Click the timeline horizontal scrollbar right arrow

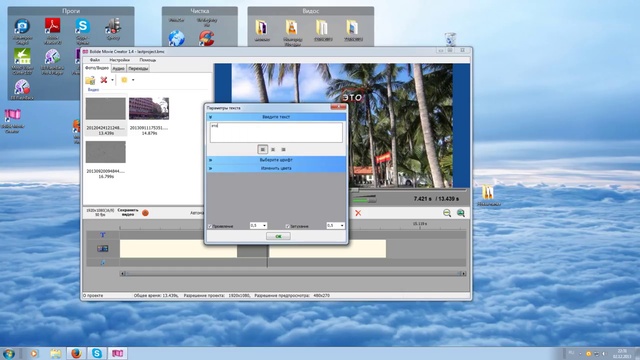463,273
